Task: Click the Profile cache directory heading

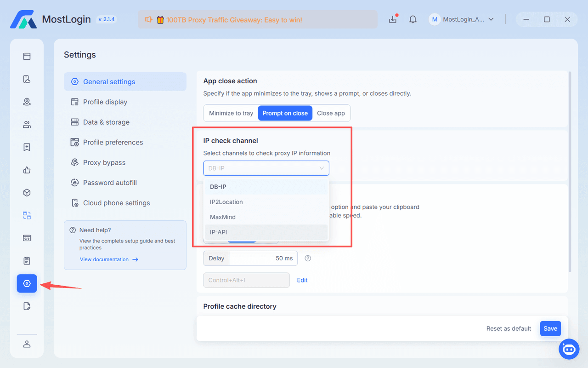Action: [240, 306]
